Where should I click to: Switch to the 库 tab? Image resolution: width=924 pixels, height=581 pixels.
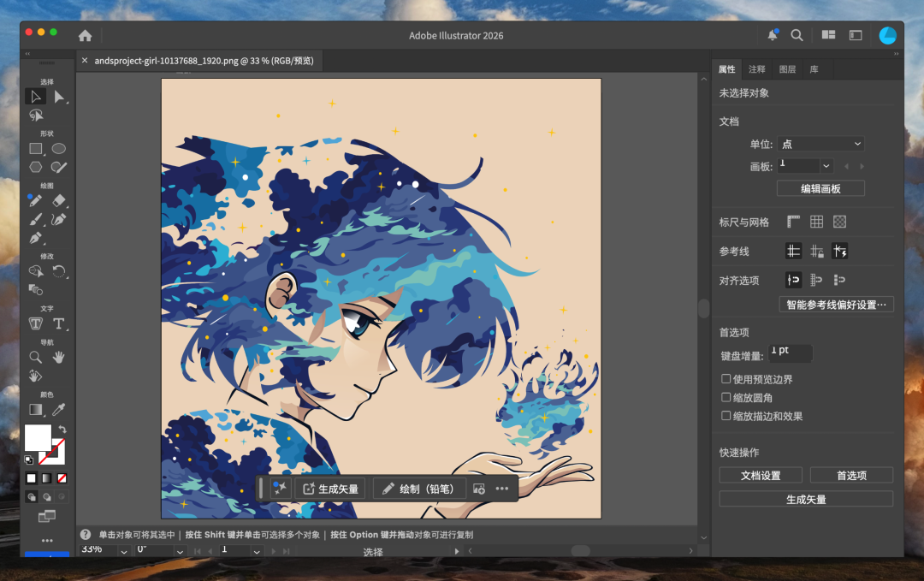814,69
